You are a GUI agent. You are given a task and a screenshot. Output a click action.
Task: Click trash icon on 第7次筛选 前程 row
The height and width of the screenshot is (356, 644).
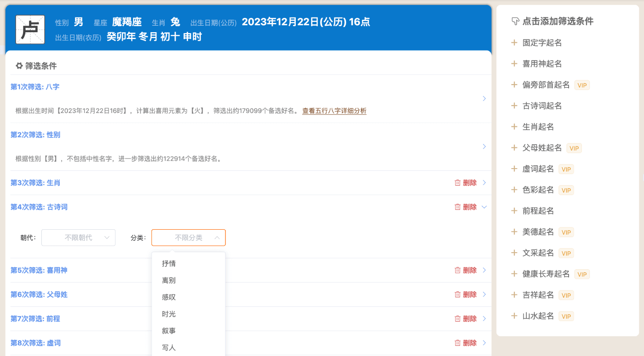(x=458, y=319)
